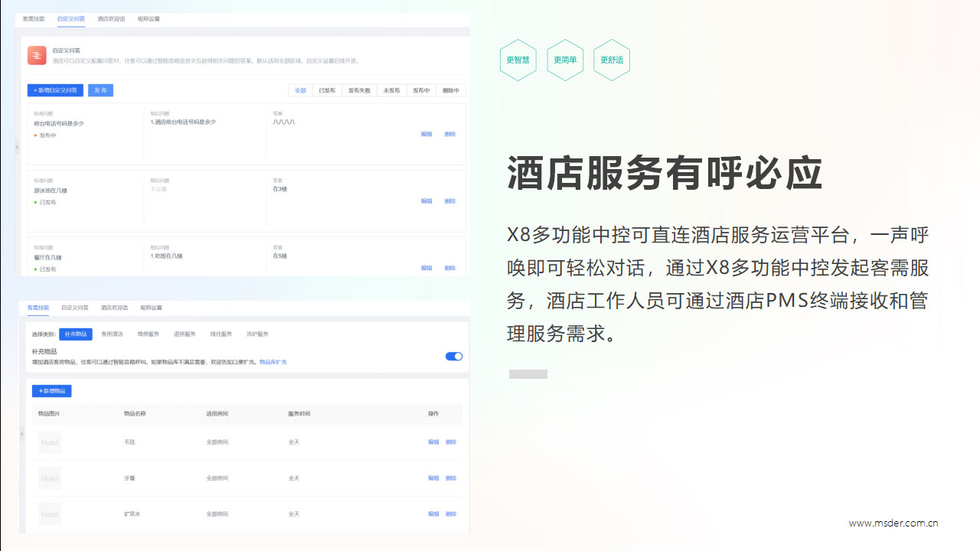Edit the 游泳池在几楼 question
The image size is (980, 551).
(426, 201)
